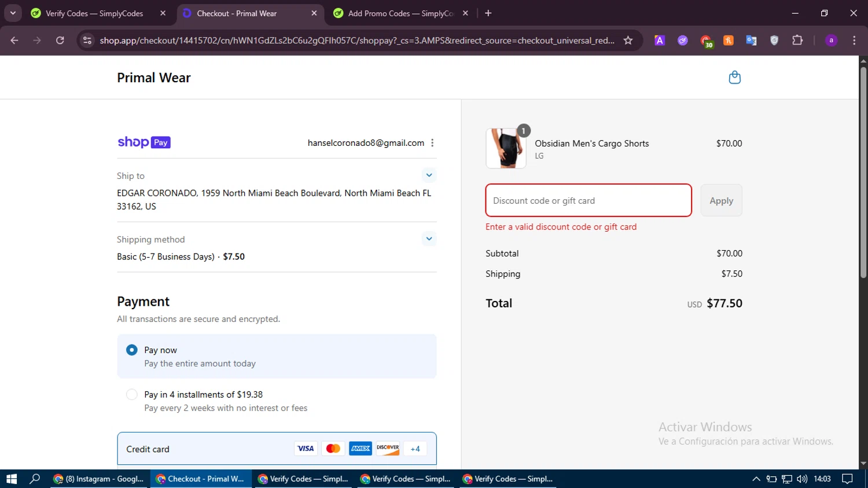The image size is (868, 488).
Task: Close the Add Promo Codes tab
Action: coord(465,13)
